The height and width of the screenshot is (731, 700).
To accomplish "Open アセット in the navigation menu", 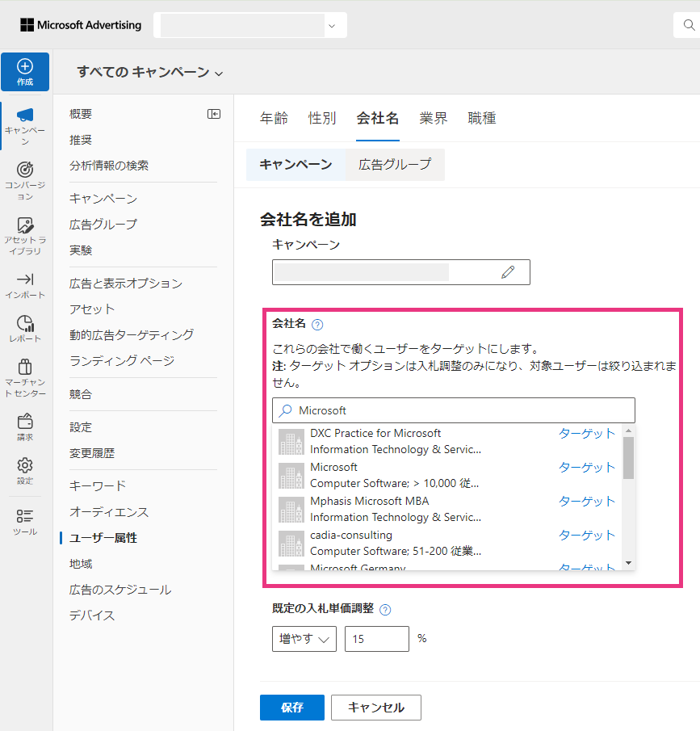I will (92, 309).
